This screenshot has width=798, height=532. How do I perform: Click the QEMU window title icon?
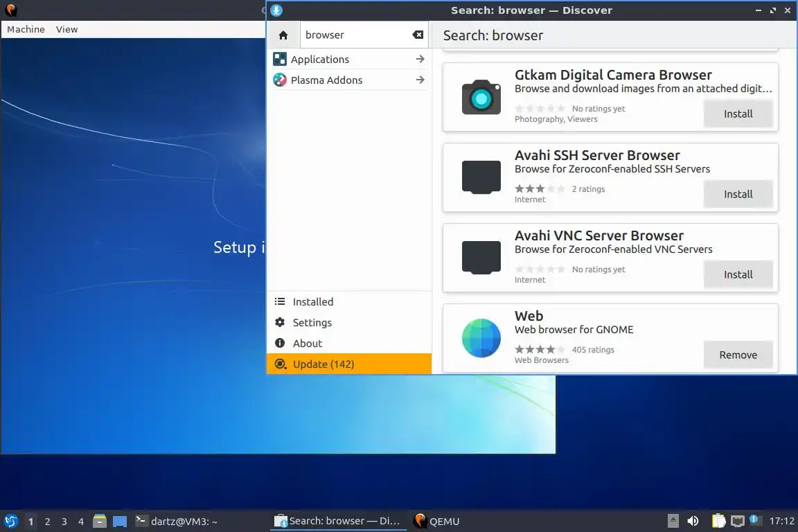pyautogui.click(x=10, y=10)
